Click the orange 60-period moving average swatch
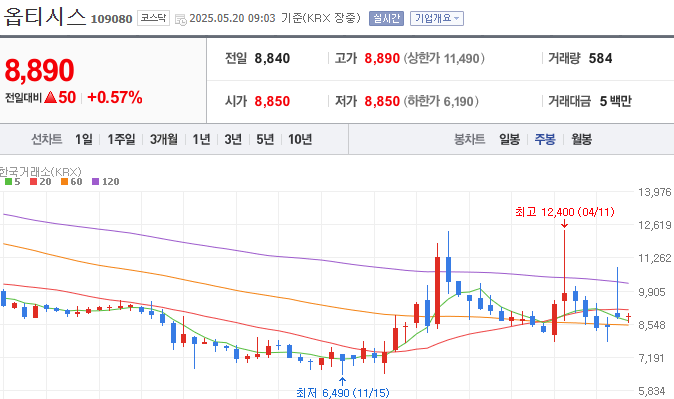The width and height of the screenshot is (674, 399). coord(64,181)
